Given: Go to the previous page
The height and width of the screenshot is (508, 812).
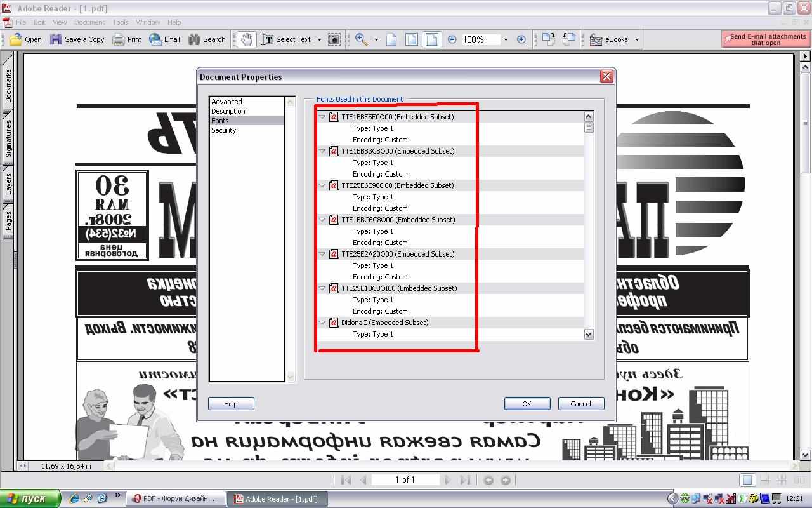Looking at the screenshot, I should click(363, 480).
